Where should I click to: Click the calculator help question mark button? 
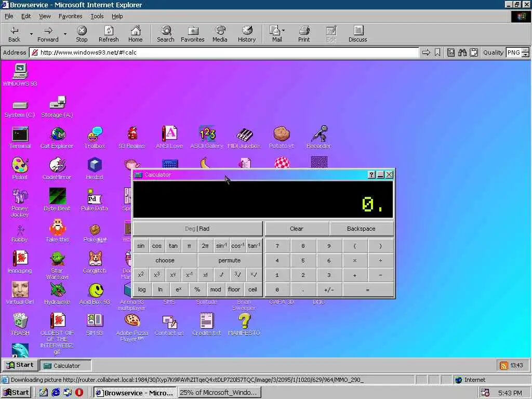(371, 175)
